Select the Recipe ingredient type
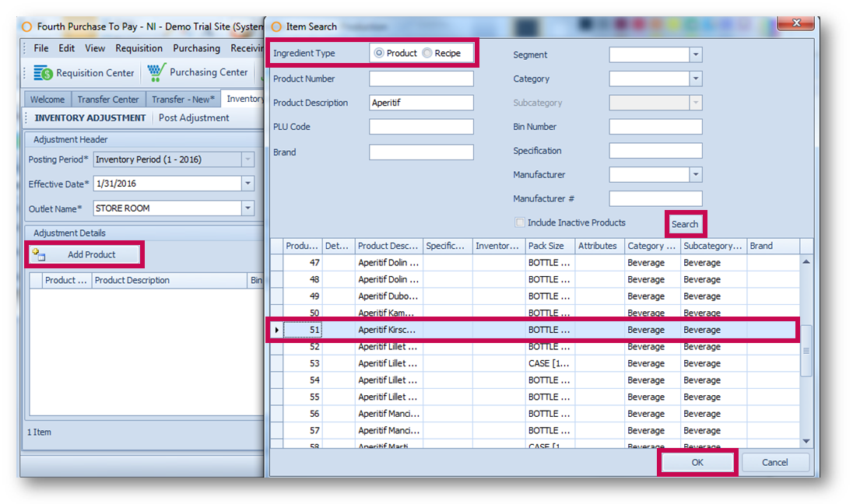The height and width of the screenshot is (504, 853). [427, 54]
